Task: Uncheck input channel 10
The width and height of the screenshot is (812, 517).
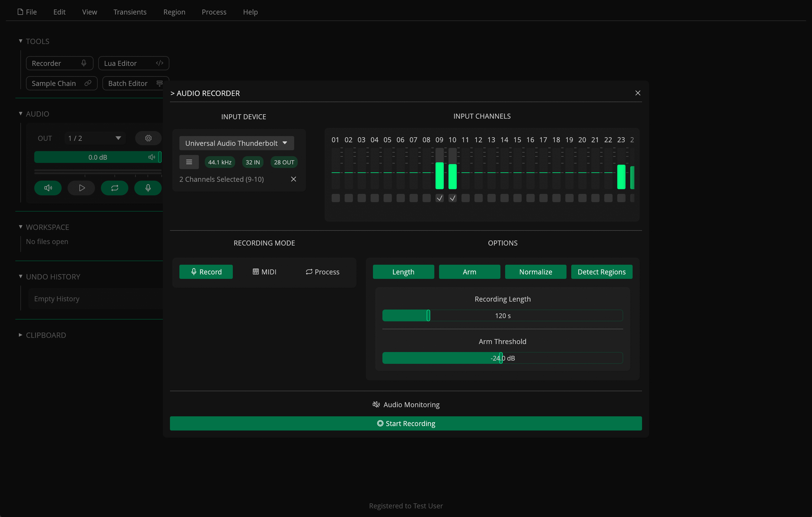Action: [x=452, y=198]
